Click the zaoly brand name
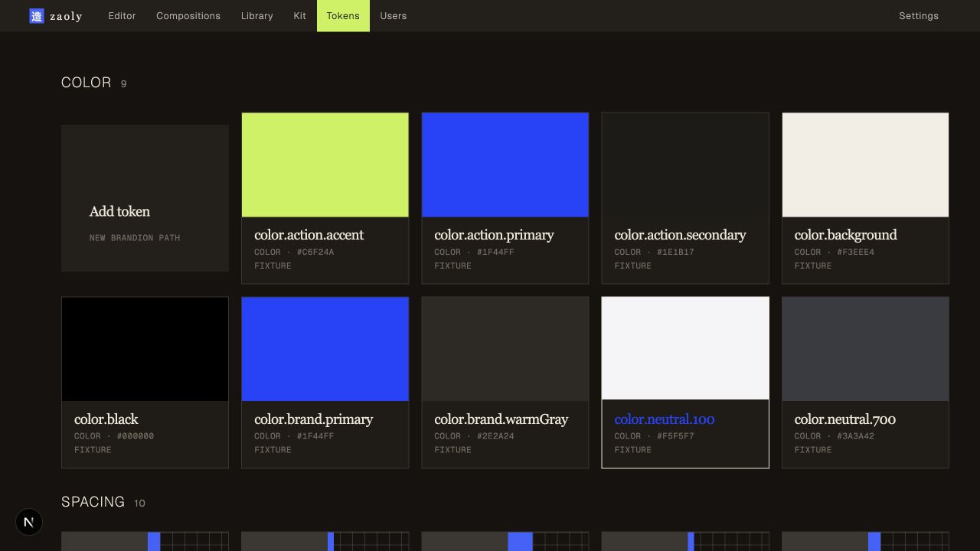The height and width of the screenshot is (551, 980). click(66, 16)
